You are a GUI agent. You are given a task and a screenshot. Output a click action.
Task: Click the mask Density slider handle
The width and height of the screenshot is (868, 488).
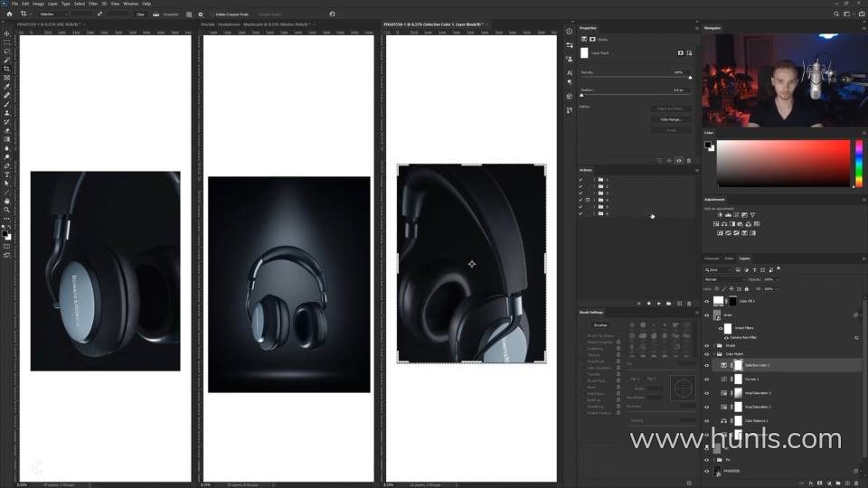click(690, 78)
